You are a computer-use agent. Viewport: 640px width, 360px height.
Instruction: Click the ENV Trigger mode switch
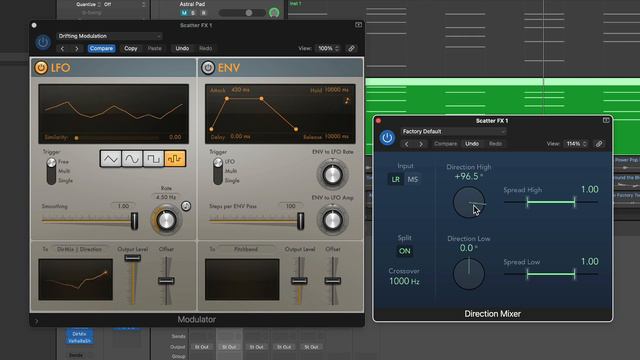tap(218, 171)
